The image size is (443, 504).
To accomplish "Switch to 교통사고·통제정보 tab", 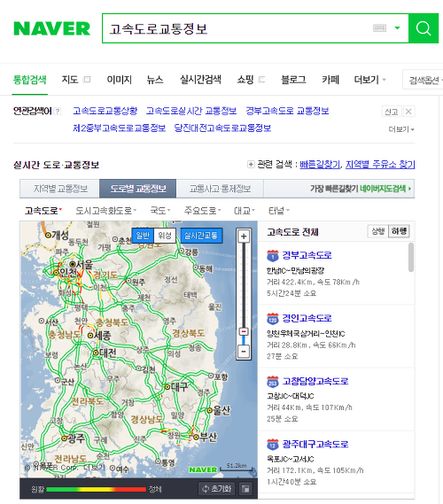I will point(220,189).
